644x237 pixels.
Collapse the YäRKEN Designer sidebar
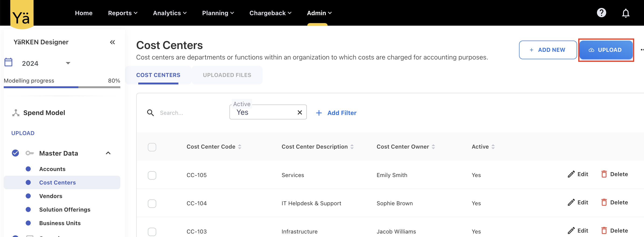(112, 42)
